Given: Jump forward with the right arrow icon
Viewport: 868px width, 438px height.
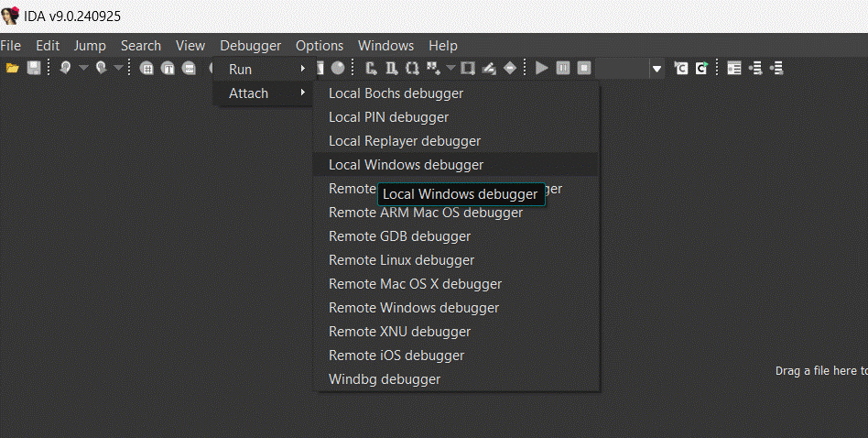Looking at the screenshot, I should coord(101,68).
